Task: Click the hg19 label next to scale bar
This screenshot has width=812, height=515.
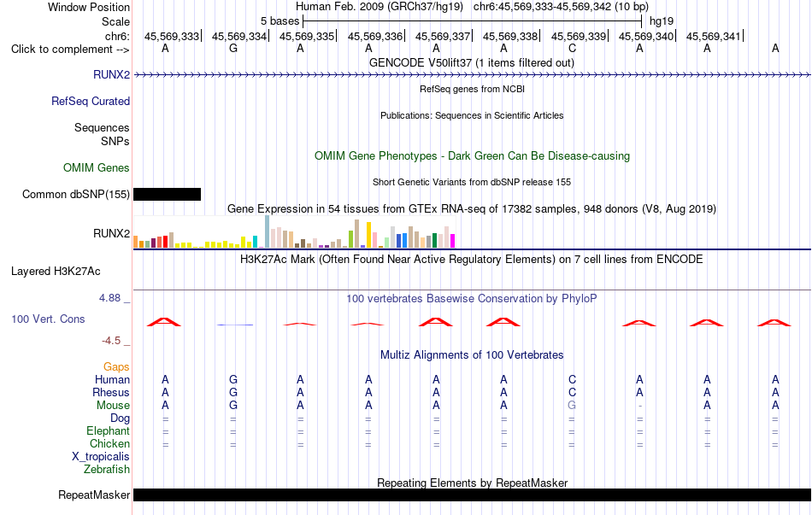Action: (662, 21)
